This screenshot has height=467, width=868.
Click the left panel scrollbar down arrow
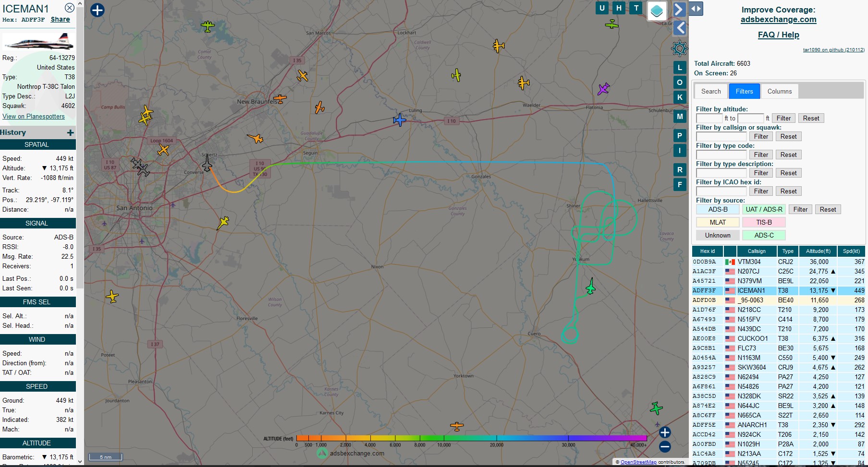(80, 462)
